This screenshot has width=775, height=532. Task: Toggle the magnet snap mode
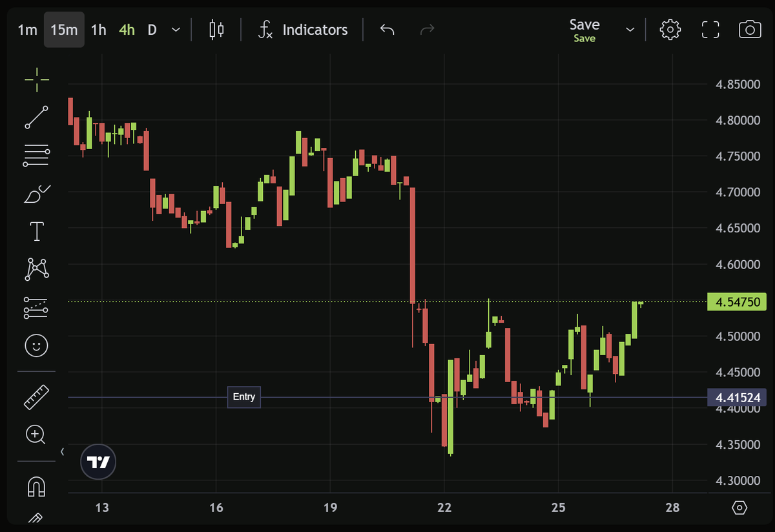37,486
